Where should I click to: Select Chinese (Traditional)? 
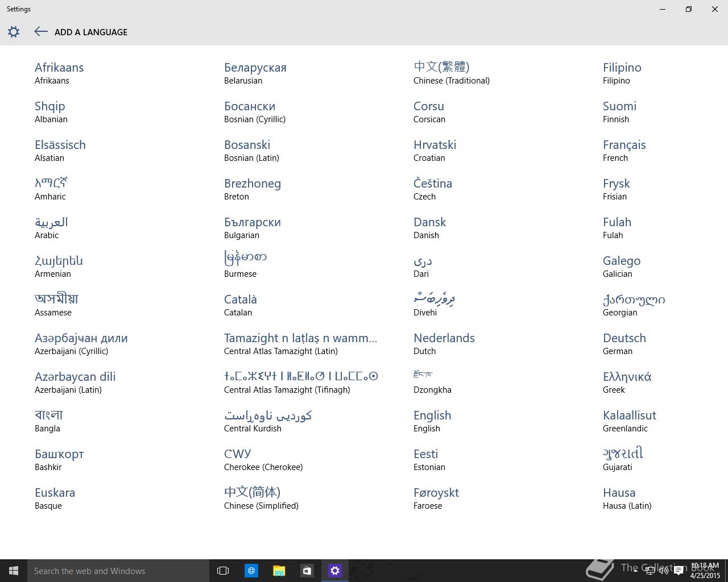pyautogui.click(x=452, y=73)
